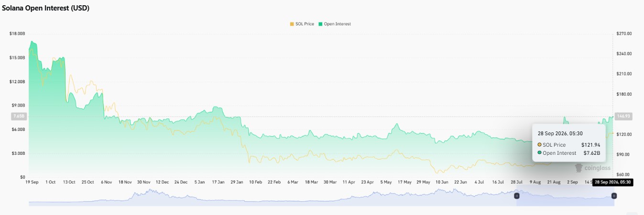
Task: Click the $9.00B left axis label
Action: 18,105
